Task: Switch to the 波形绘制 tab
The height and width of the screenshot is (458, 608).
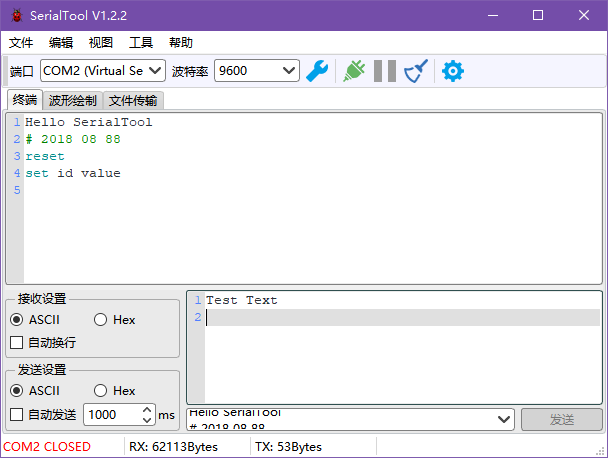Action: [73, 101]
